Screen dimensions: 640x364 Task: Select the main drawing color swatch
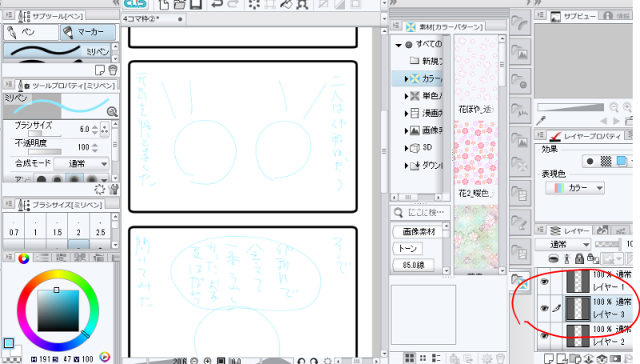pyautogui.click(x=9, y=343)
